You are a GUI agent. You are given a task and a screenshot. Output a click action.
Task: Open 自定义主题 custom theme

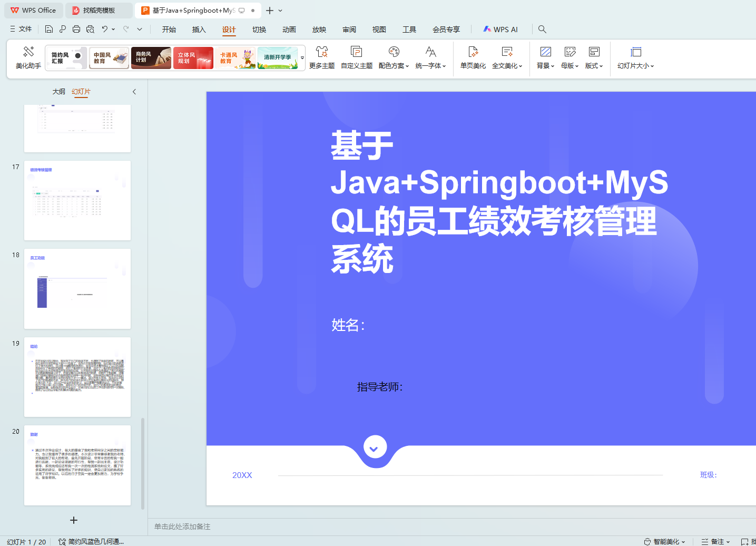356,52
